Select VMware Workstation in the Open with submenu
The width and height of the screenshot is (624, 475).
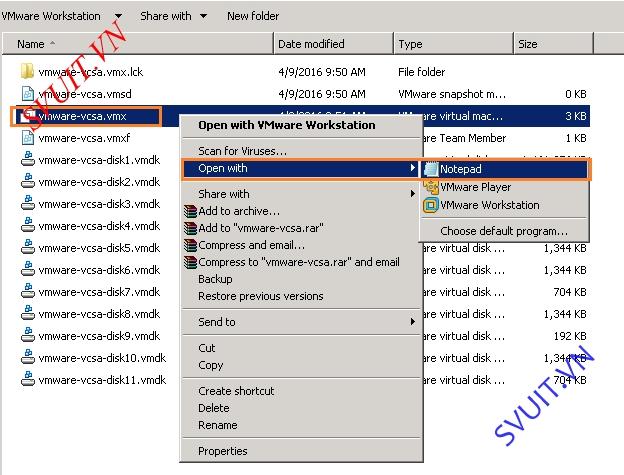(489, 205)
